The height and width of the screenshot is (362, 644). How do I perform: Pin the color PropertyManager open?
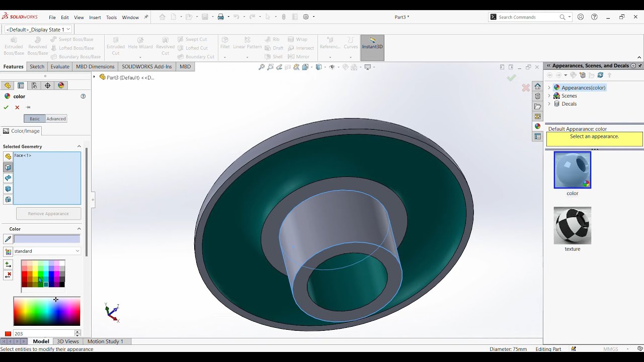tap(28, 107)
